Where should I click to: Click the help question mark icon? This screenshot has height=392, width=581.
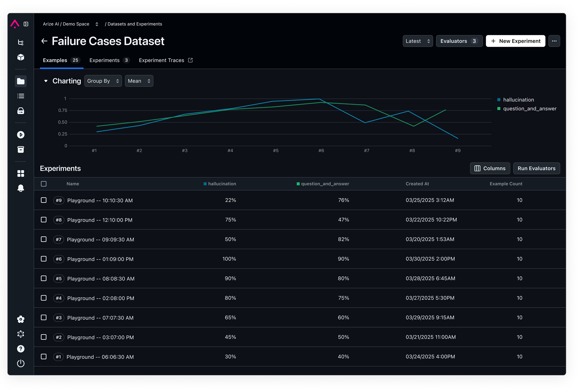tap(21, 349)
